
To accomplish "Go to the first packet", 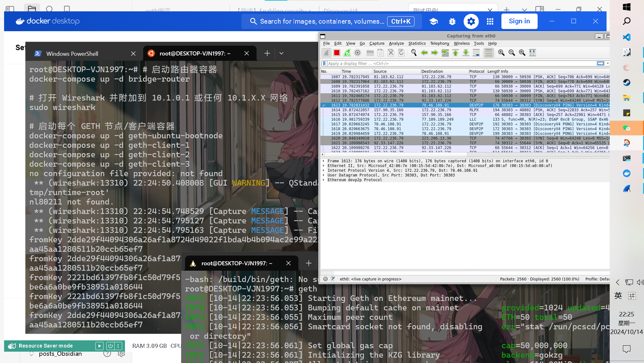I will click(455, 53).
